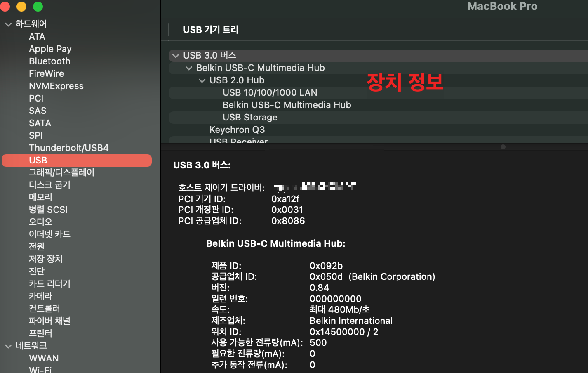The image size is (588, 373).
Task: Select Apple Pay in the sidebar
Action: coord(50,49)
